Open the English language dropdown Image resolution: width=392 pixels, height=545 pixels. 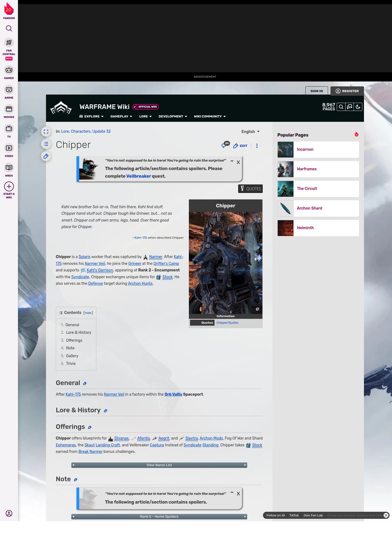[250, 132]
